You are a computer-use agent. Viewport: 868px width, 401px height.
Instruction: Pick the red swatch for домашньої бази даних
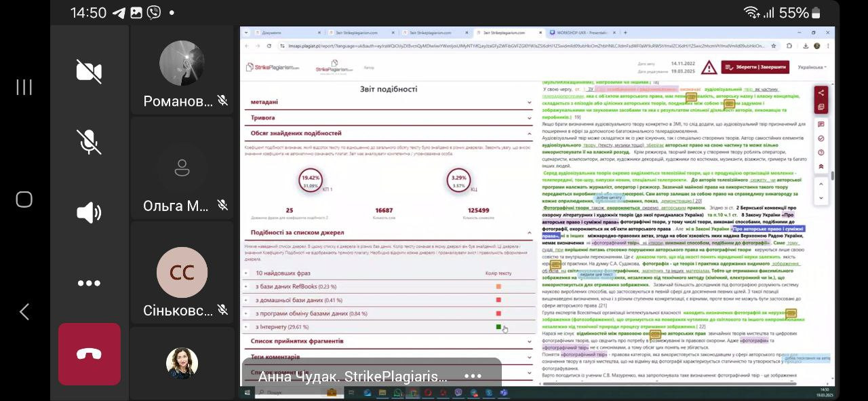[x=498, y=300]
